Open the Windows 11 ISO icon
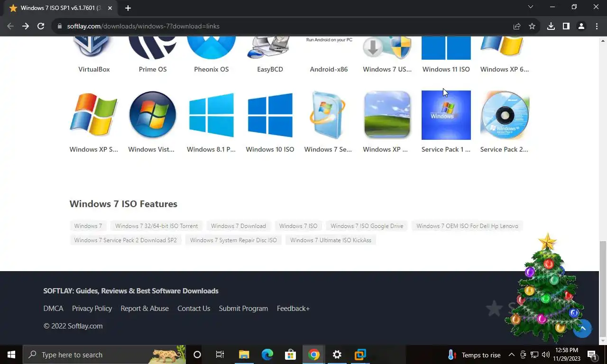 pyautogui.click(x=446, y=47)
